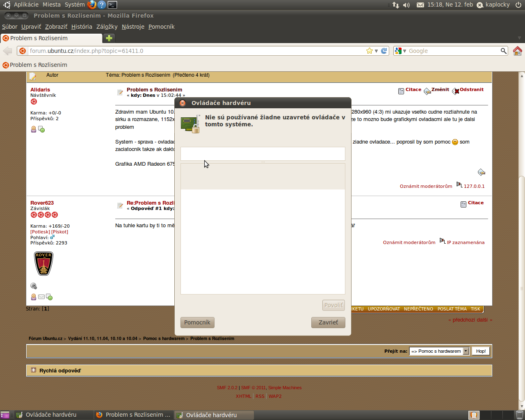Click the Firefox launcher icon in top panel

click(91, 5)
